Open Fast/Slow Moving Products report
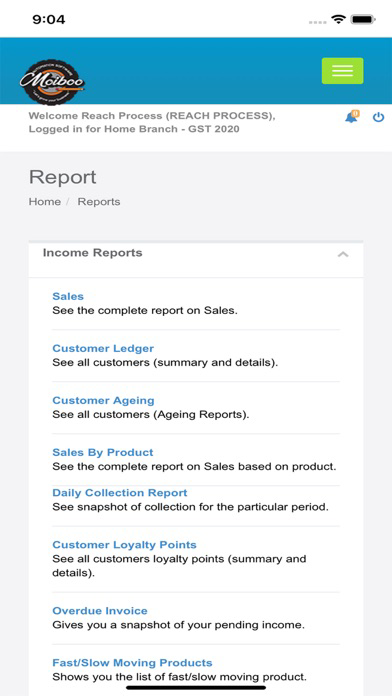Screen dimensions: 392x696 tap(132, 663)
